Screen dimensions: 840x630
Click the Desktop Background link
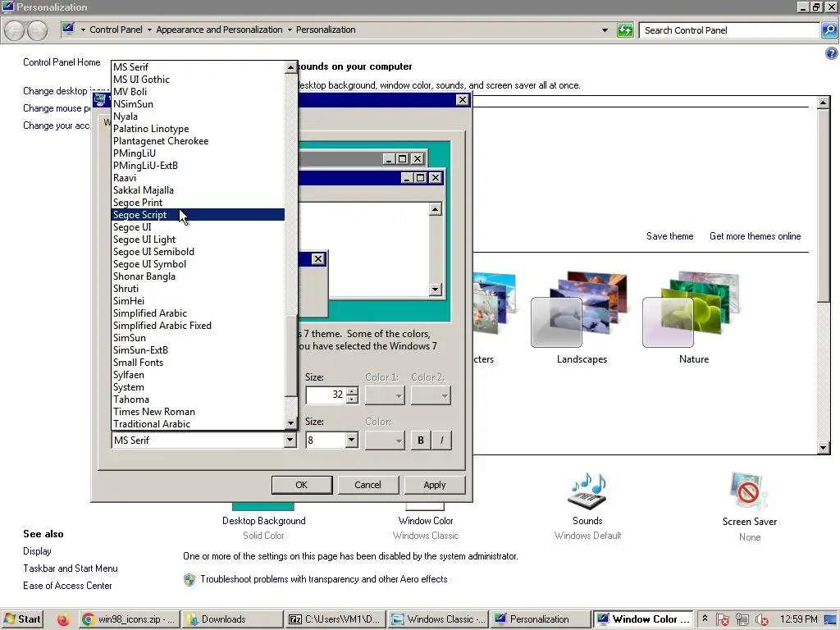263,521
